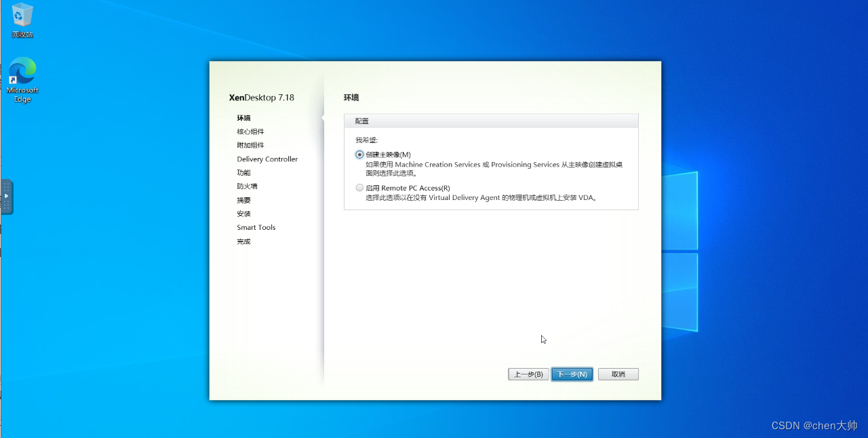Click the 配置 section header
Screen dimensions: 868x438
[x=491, y=121]
